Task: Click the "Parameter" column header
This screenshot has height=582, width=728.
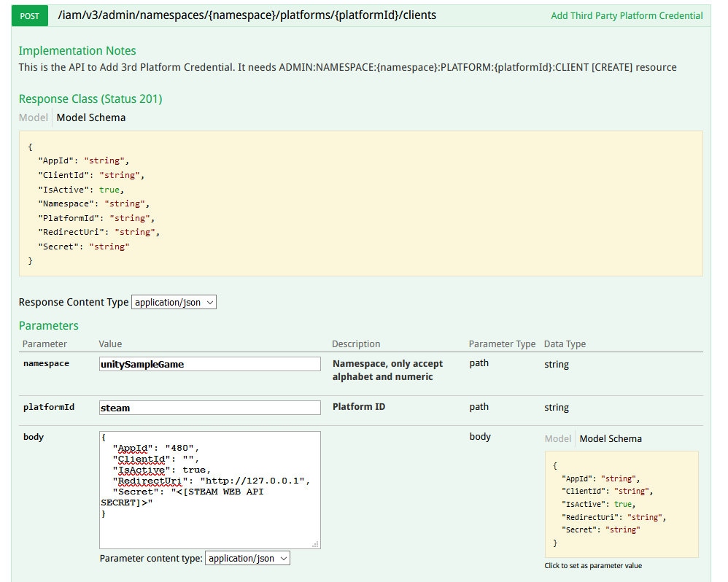Action: click(x=44, y=344)
